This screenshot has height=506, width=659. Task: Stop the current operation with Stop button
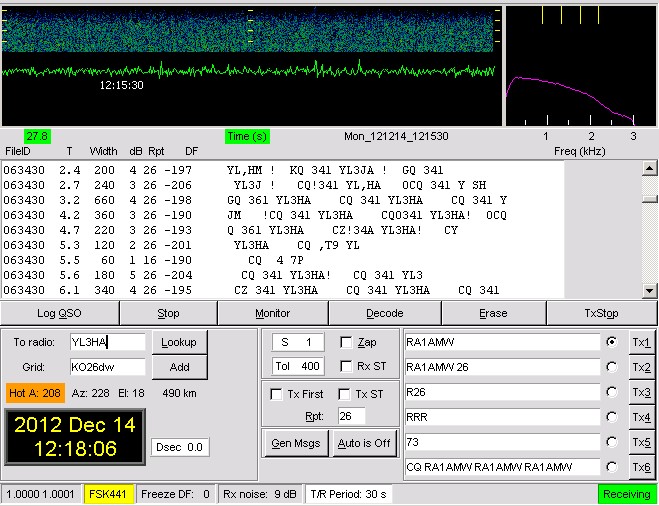168,313
